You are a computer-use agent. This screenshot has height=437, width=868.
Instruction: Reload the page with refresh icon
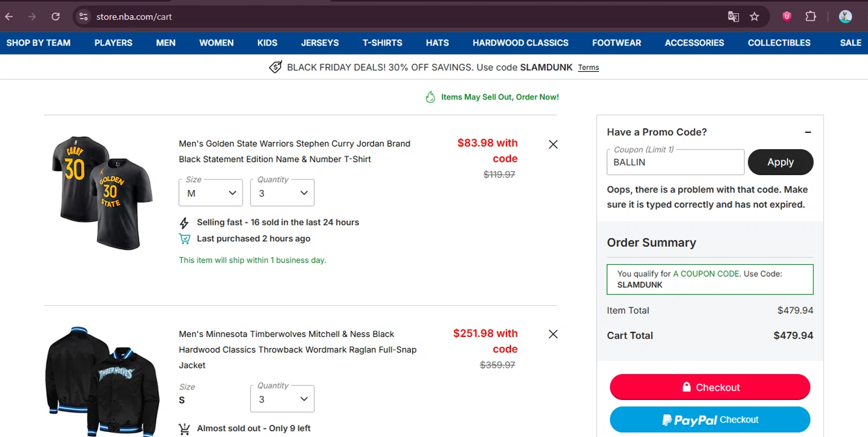pos(56,17)
